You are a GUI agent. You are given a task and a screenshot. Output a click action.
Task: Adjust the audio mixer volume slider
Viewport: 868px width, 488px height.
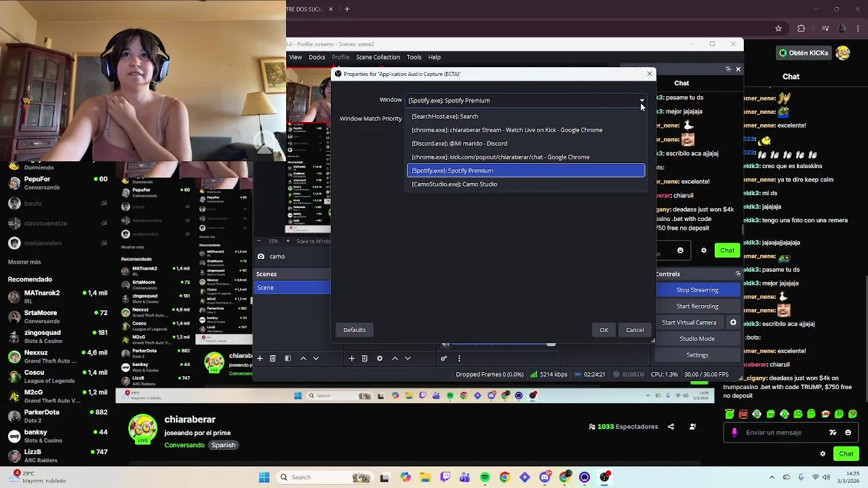(x=551, y=345)
